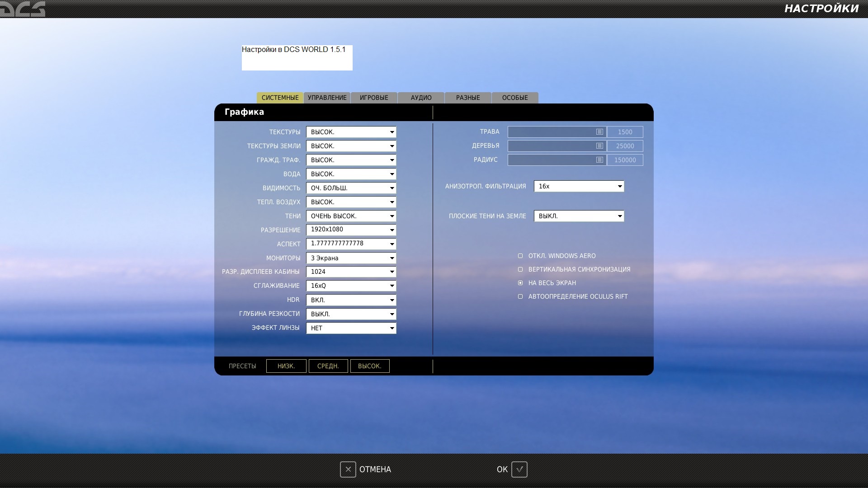Click the DCS logo in top corner
The image size is (868, 488).
(x=23, y=9)
